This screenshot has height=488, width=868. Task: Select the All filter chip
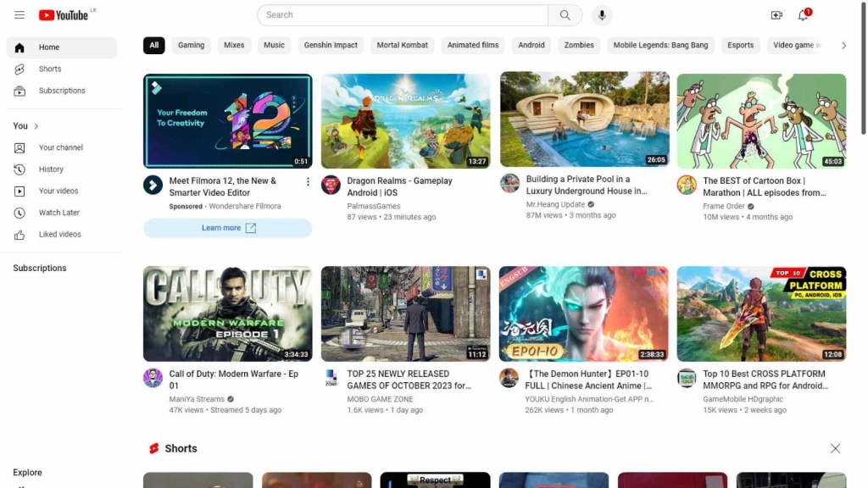point(154,46)
